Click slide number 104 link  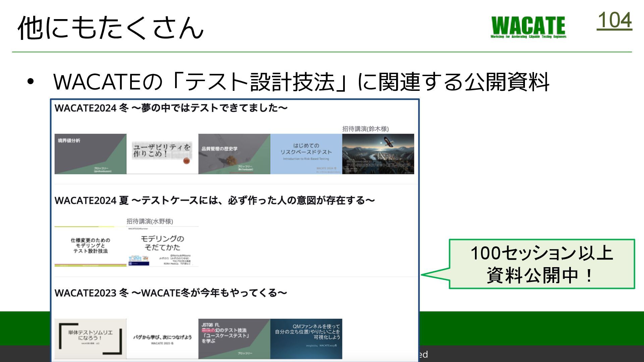coord(614,21)
